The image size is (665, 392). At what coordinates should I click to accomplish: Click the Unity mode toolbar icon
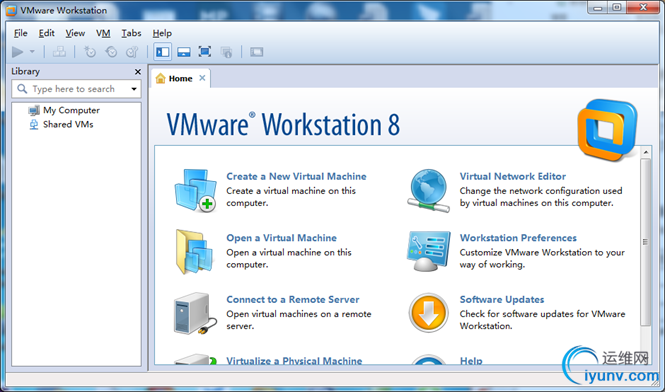point(226,52)
